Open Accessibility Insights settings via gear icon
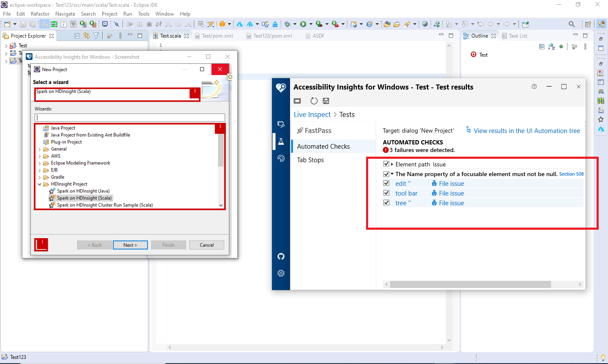Image resolution: width=608 pixels, height=364 pixels. click(281, 273)
